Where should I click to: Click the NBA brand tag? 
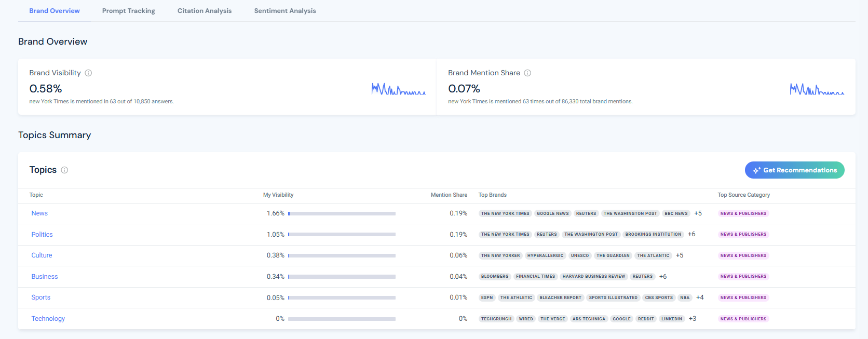tap(685, 297)
